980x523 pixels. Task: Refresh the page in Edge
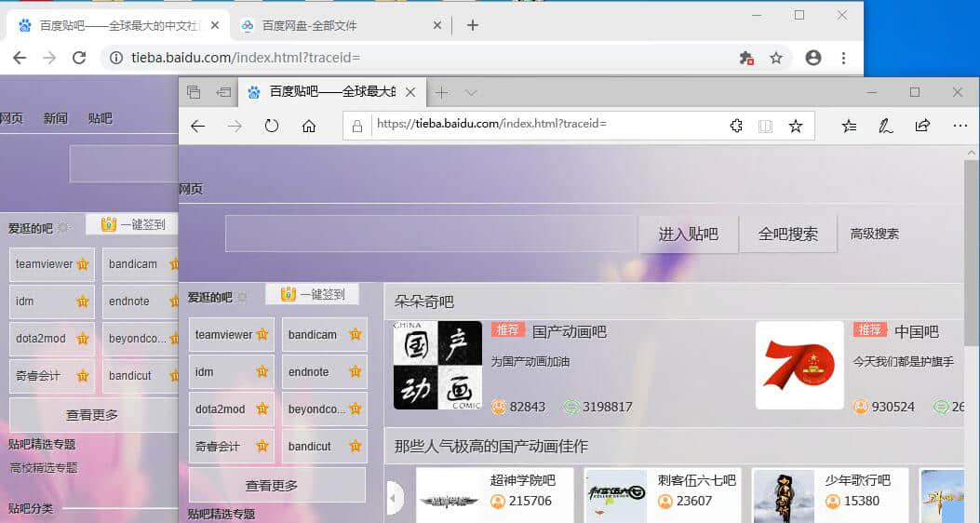pos(272,126)
